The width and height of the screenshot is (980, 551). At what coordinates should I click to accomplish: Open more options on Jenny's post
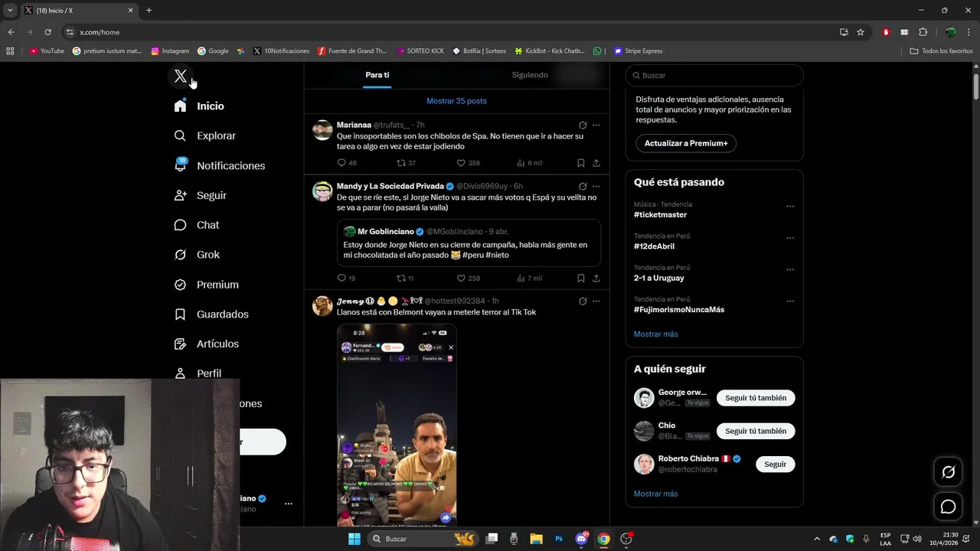click(596, 302)
